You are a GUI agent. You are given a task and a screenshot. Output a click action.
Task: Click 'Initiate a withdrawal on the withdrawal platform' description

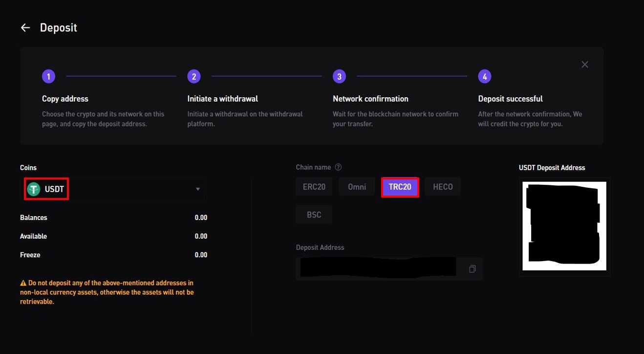coord(245,119)
